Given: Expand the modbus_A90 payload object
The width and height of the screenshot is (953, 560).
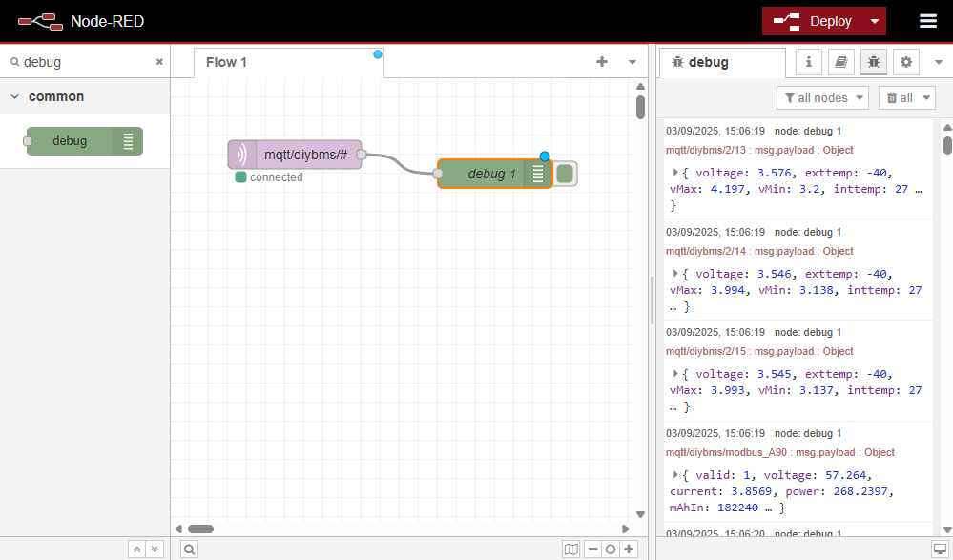Looking at the screenshot, I should point(675,474).
